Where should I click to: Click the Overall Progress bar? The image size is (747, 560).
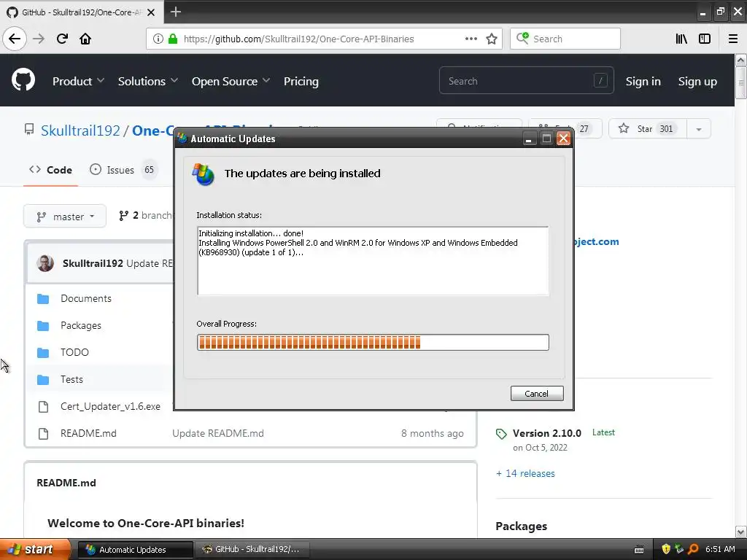pyautogui.click(x=373, y=343)
